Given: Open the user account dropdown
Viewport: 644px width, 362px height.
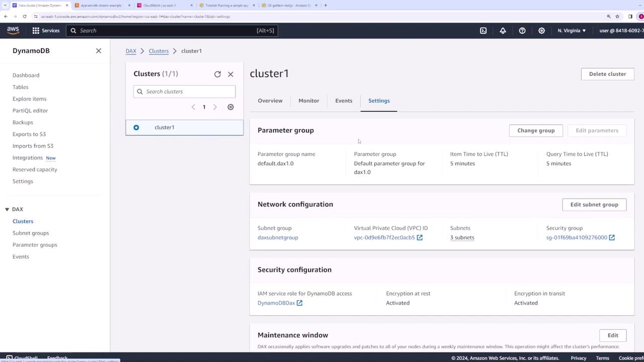Looking at the screenshot, I should pyautogui.click(x=622, y=31).
